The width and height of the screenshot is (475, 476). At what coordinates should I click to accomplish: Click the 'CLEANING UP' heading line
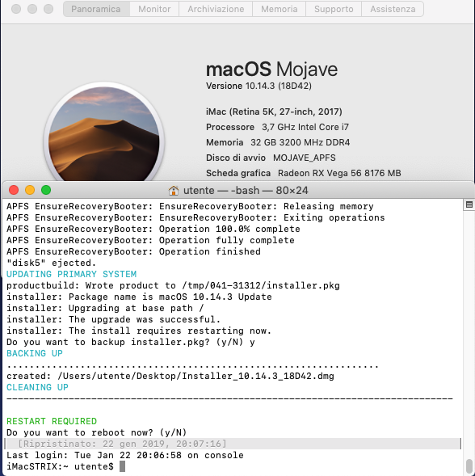[37, 387]
